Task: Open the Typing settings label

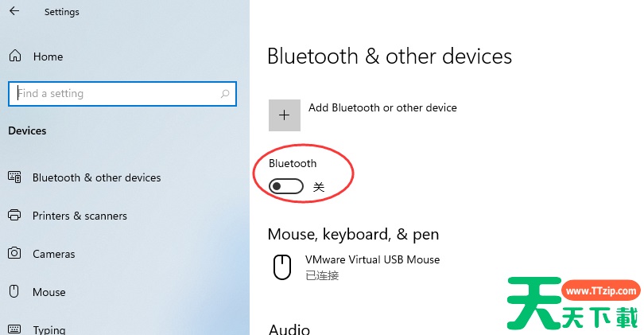Action: tap(49, 329)
